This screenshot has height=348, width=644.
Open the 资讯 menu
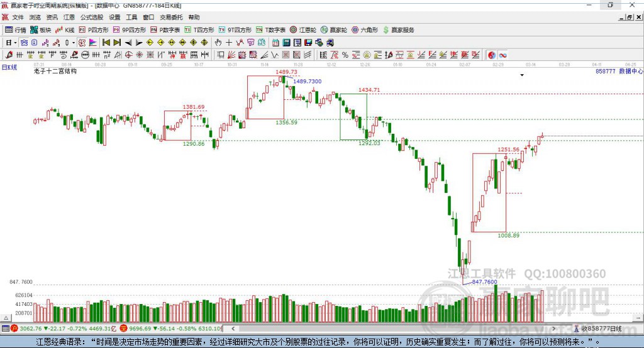(x=52, y=17)
